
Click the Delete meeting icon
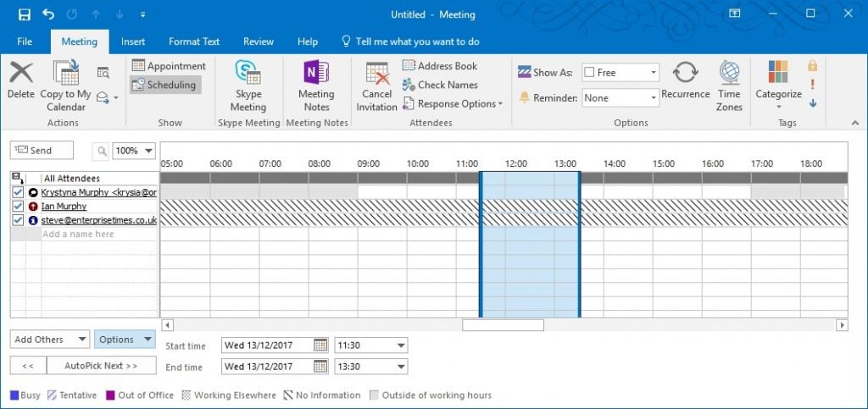click(20, 75)
